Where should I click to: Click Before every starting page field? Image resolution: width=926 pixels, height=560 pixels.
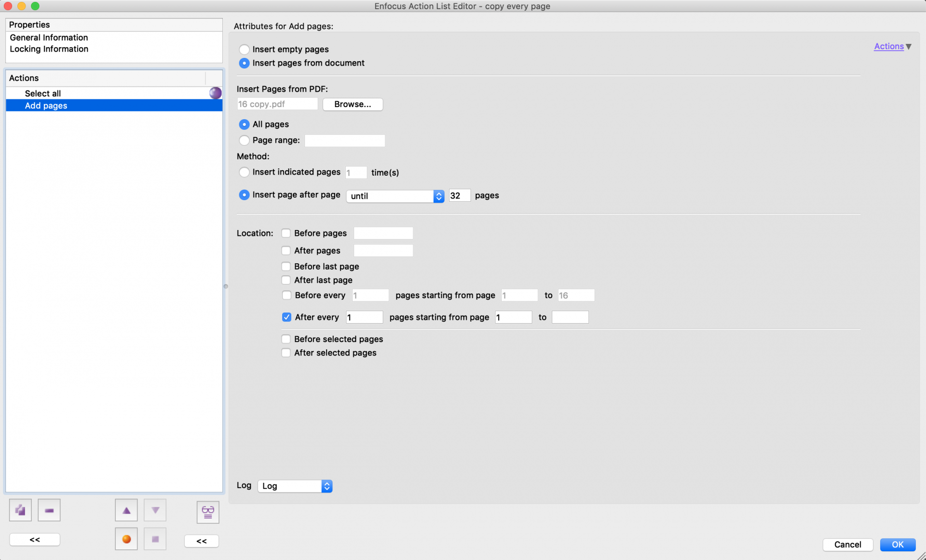point(519,295)
